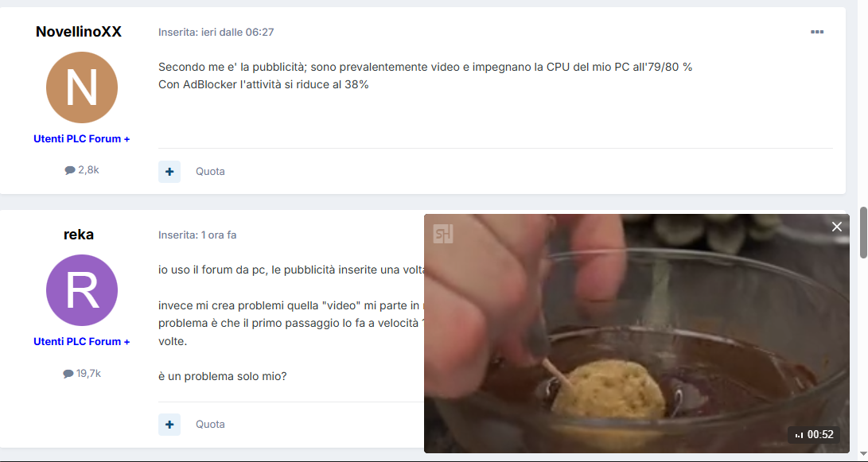Click the 00:52 video timer indicator

[814, 435]
